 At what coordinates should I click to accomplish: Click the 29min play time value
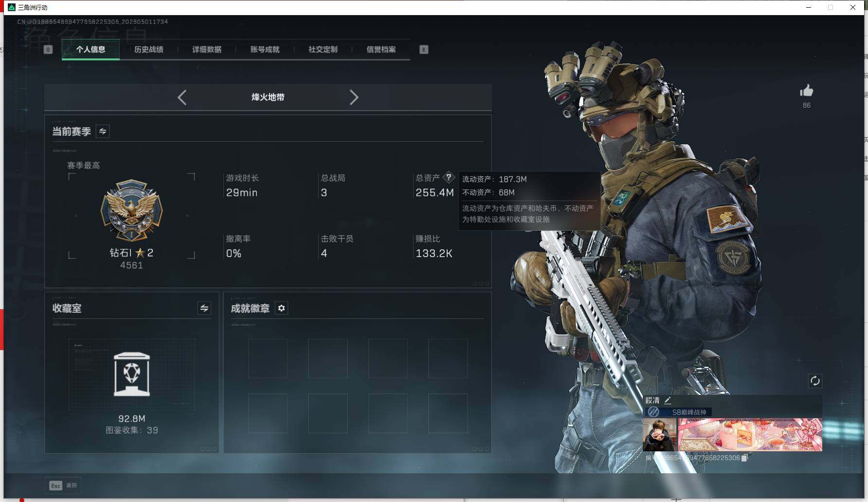242,193
